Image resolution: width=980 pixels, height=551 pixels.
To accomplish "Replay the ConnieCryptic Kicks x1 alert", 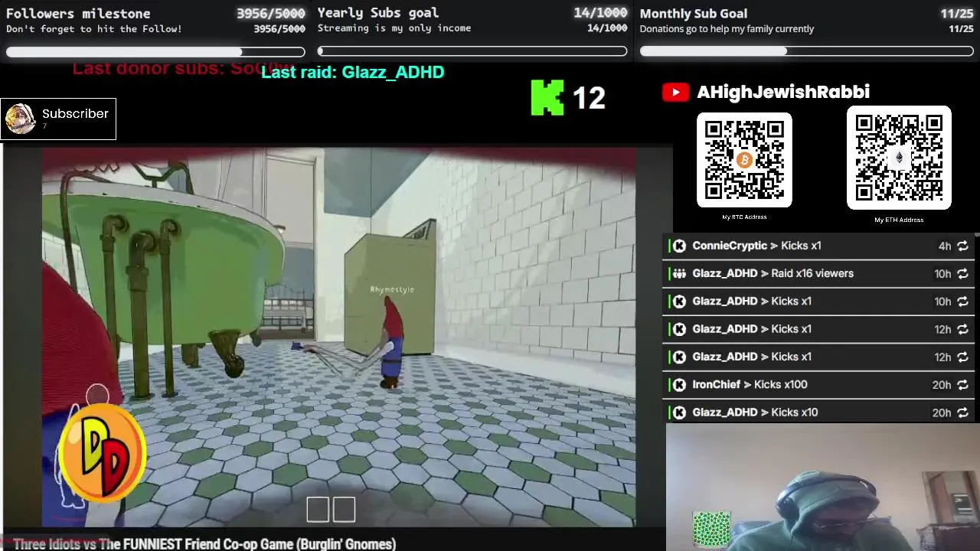I will click(x=962, y=246).
